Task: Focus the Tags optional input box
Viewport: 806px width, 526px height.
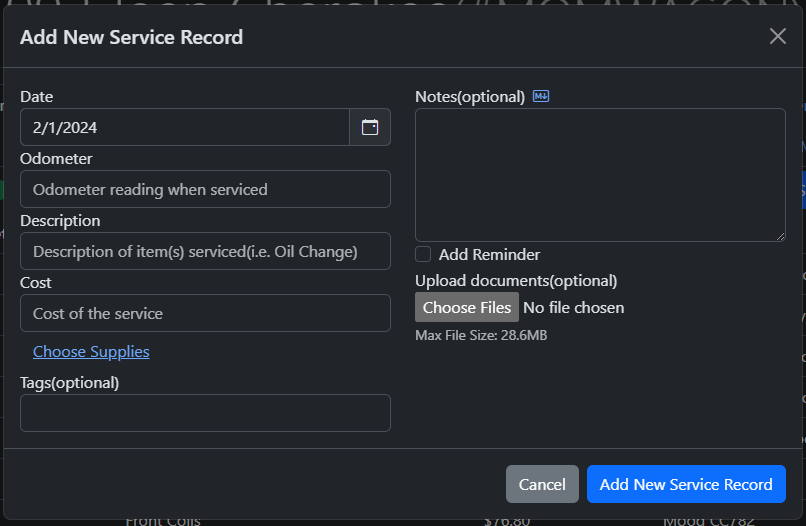Action: click(205, 413)
